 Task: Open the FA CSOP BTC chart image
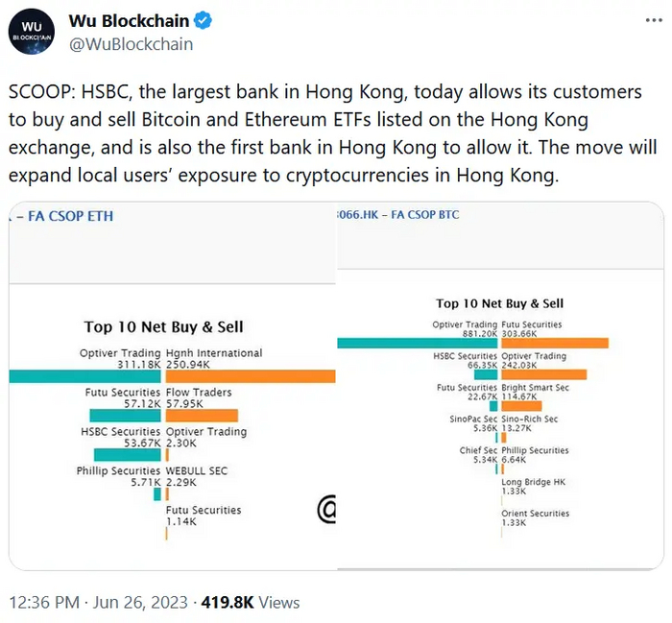pos(500,384)
